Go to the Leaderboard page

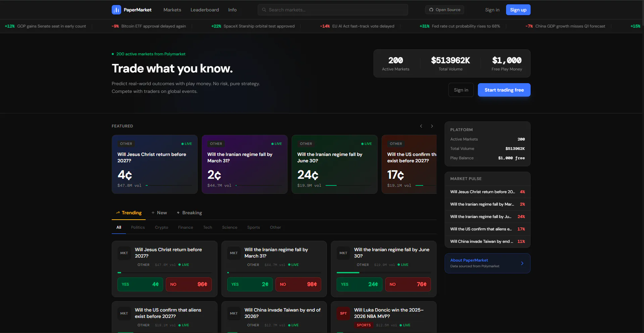(x=205, y=10)
